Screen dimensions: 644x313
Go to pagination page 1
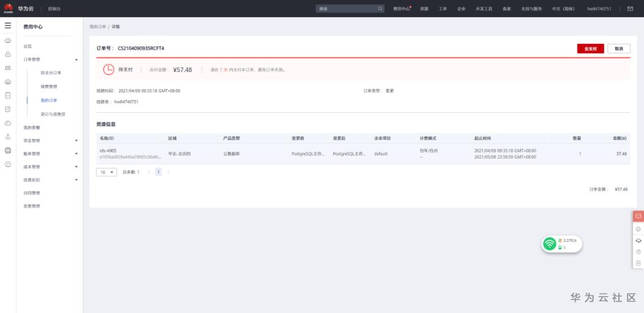[158, 172]
